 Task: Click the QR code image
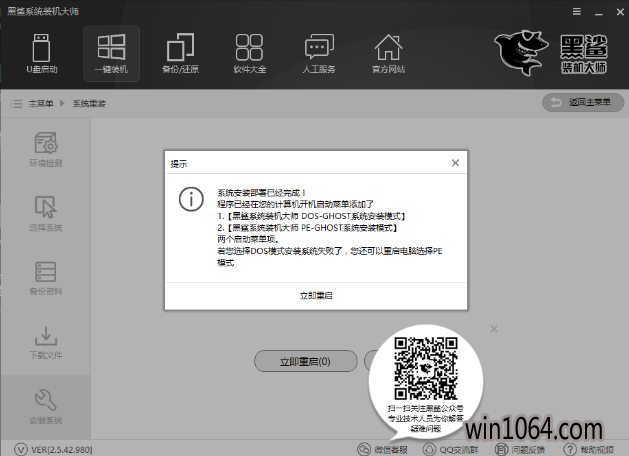tap(426, 368)
